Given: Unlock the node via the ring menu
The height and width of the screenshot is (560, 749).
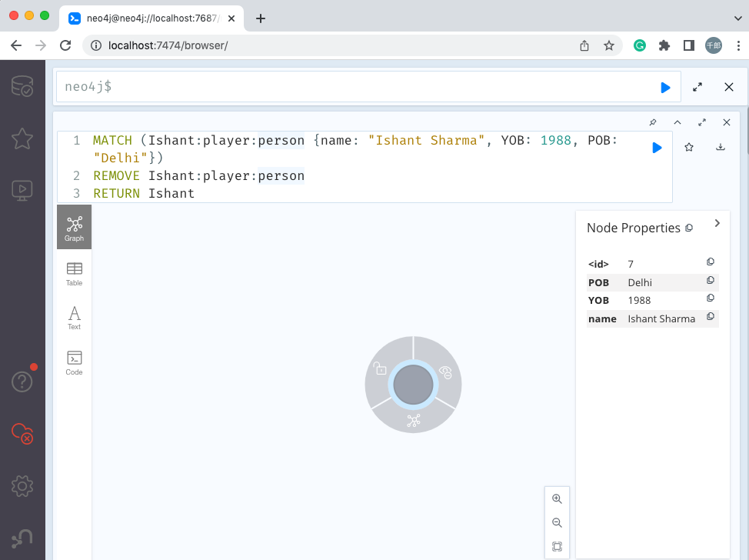Looking at the screenshot, I should (x=380, y=368).
